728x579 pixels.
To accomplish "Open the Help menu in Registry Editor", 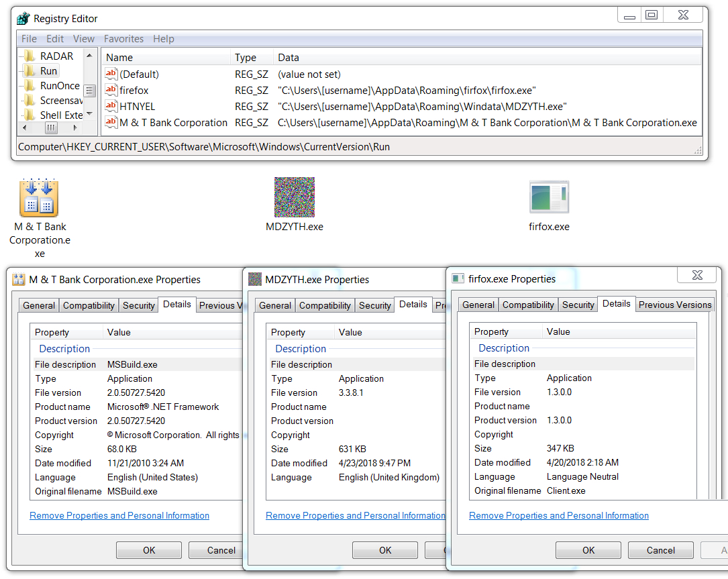I will pyautogui.click(x=164, y=39).
